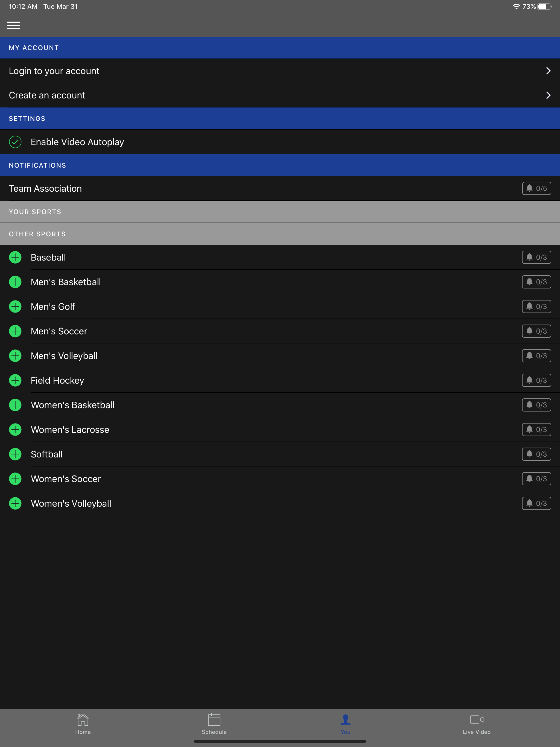Add Men's Volleyball with plus icon

15,356
